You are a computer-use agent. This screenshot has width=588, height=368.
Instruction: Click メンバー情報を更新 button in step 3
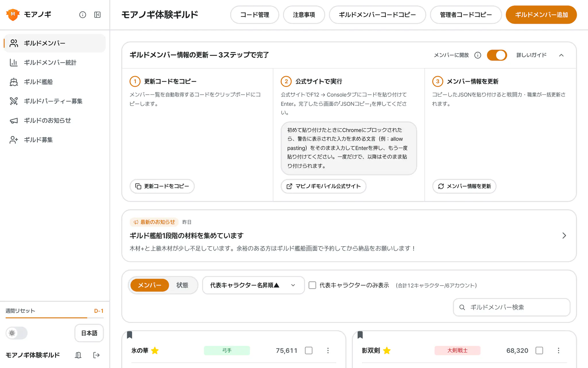(x=464, y=186)
